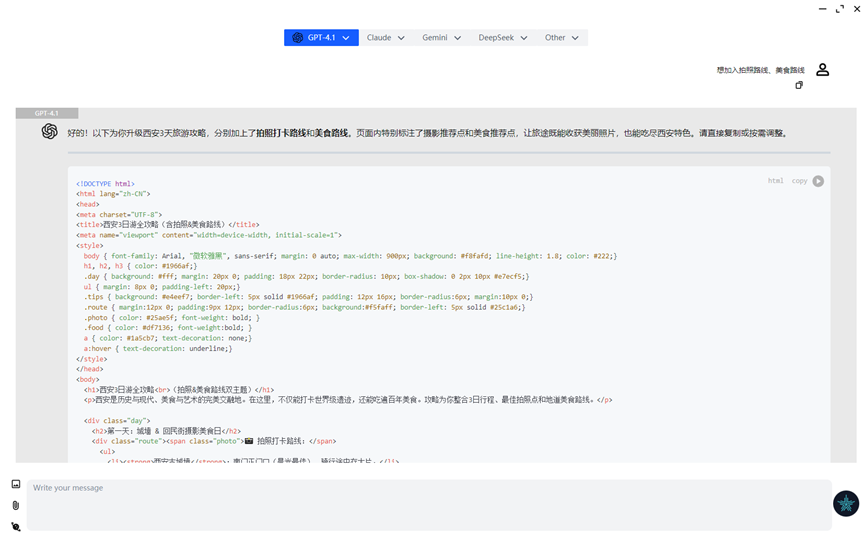The width and height of the screenshot is (865, 536).
Task: Click the DOCTYPE html line in the code
Action: pos(105,184)
